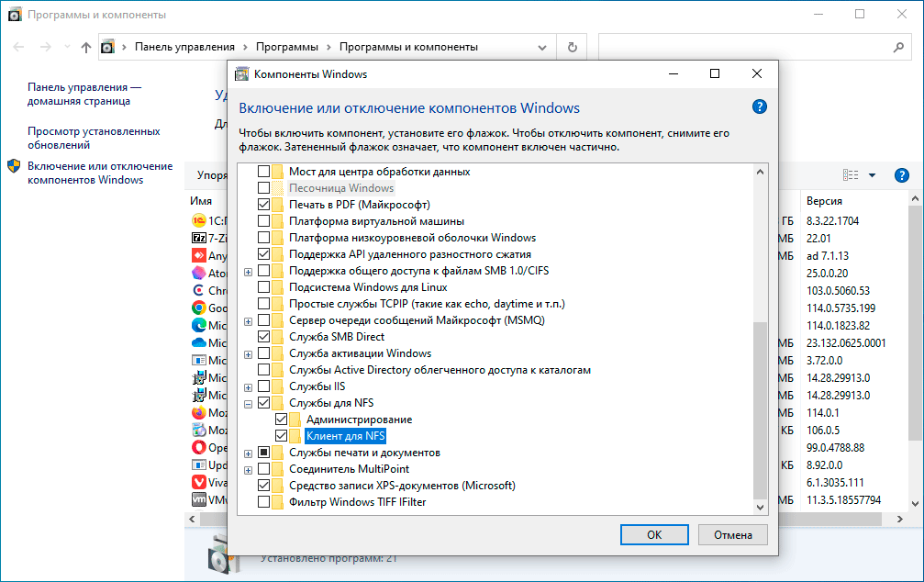Click the OneDrive cloud icon in list
924x582 pixels.
[198, 342]
